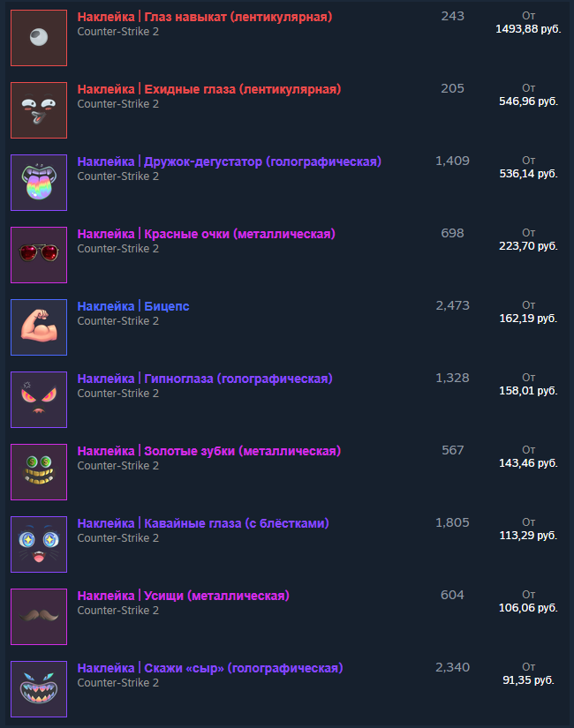574x728 pixels.
Task: Click the 1493,88 руб. starting price
Action: (528, 29)
